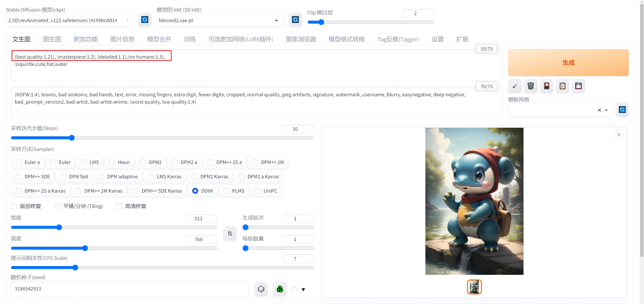Click the positive prompt text box
The width and height of the screenshot is (644, 304).
point(257,65)
